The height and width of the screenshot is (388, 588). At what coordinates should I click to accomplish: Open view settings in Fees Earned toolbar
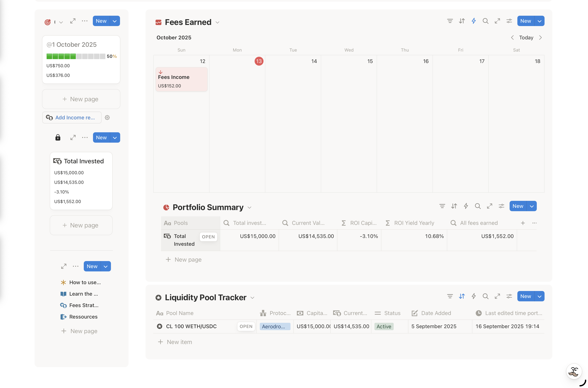pos(509,21)
